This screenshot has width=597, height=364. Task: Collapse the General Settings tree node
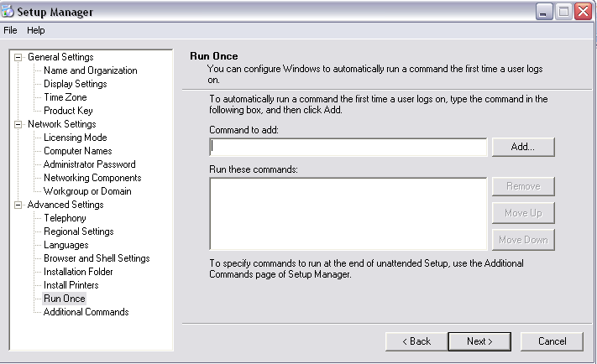click(x=18, y=57)
